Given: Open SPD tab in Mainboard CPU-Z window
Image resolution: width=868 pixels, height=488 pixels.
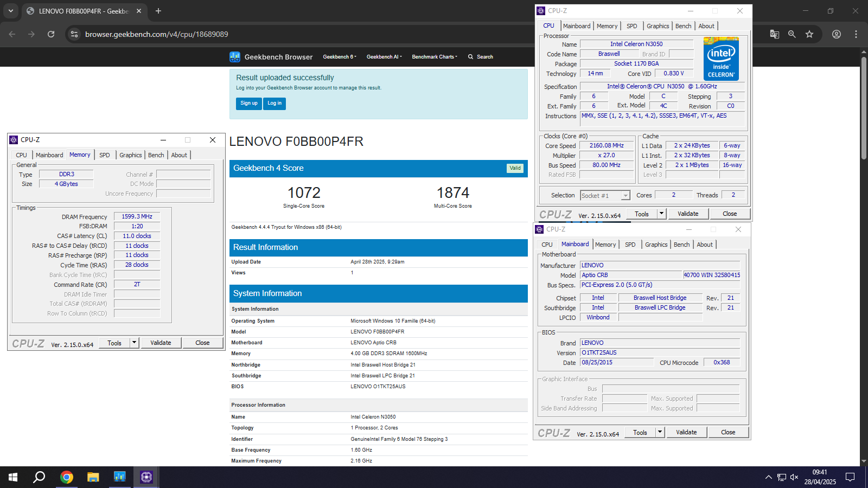Looking at the screenshot, I should click(x=630, y=245).
